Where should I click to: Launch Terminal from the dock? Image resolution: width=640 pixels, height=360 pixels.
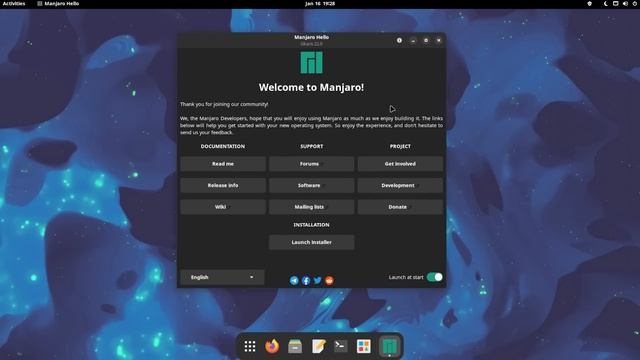click(x=341, y=347)
